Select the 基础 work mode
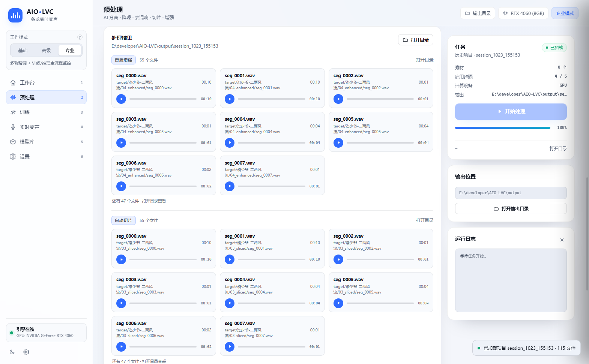The width and height of the screenshot is (589, 364). pos(23,50)
